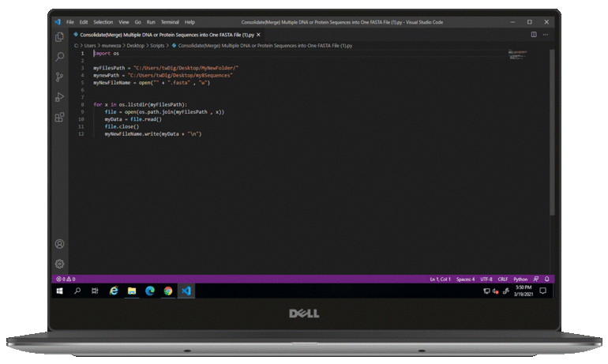
Task: Open the Edit menu
Action: [x=84, y=22]
